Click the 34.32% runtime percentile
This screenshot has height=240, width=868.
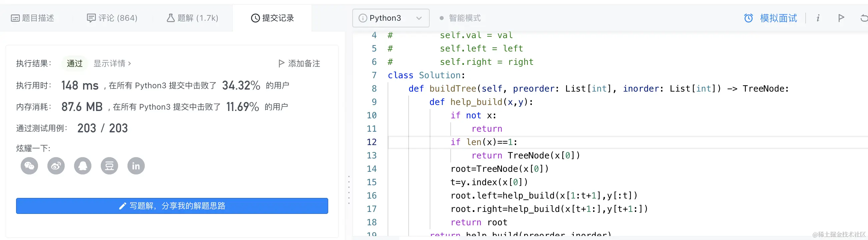(x=241, y=85)
